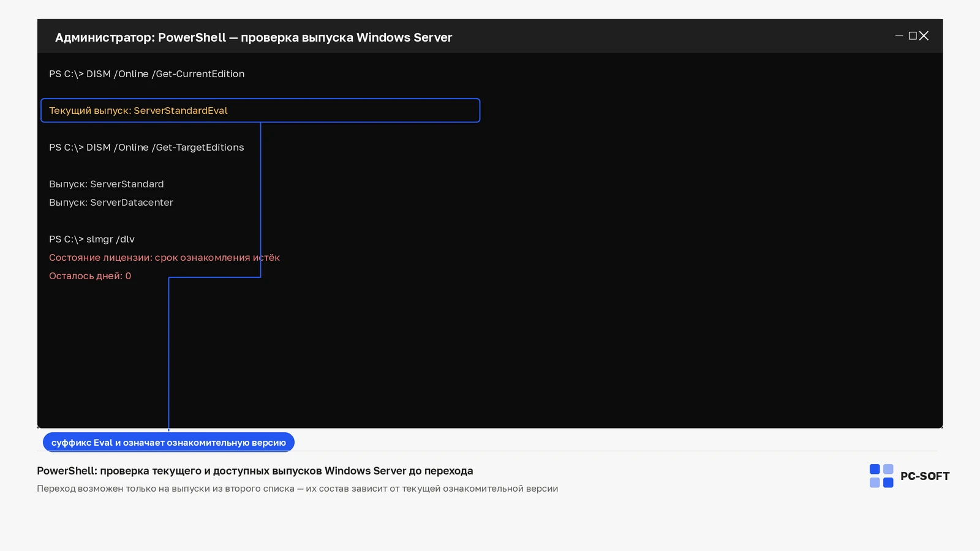Click the PowerShell window title text
Viewport: 980px width, 551px height.
(254, 37)
